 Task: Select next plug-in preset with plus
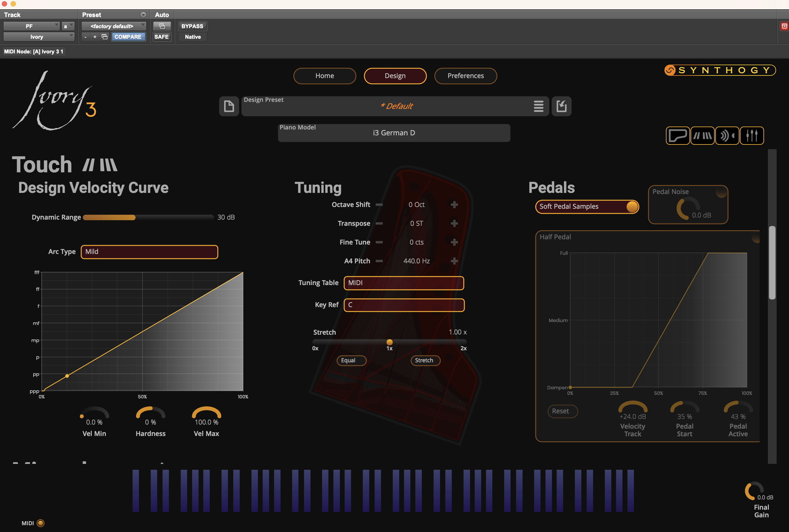click(x=95, y=37)
